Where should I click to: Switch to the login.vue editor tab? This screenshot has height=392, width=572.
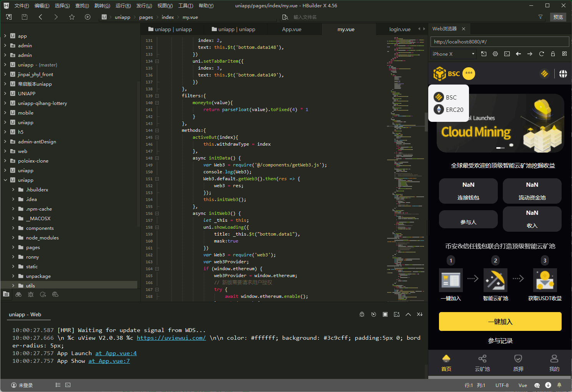click(x=399, y=29)
